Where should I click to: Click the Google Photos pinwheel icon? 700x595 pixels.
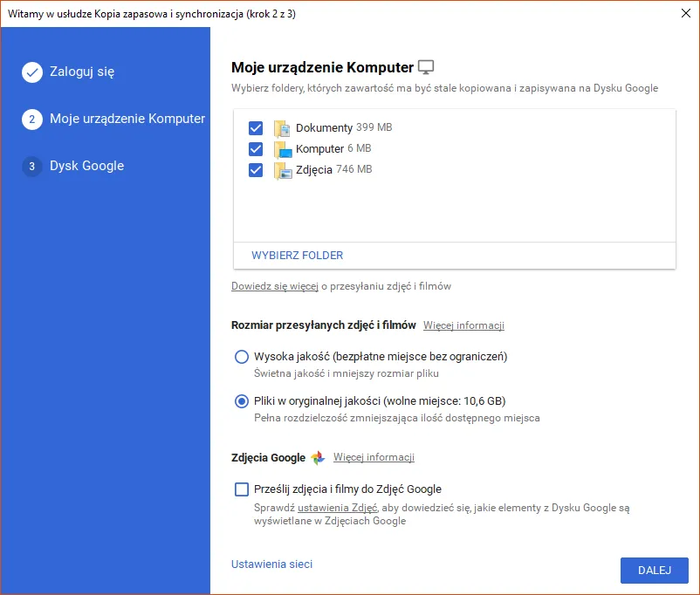pos(318,457)
